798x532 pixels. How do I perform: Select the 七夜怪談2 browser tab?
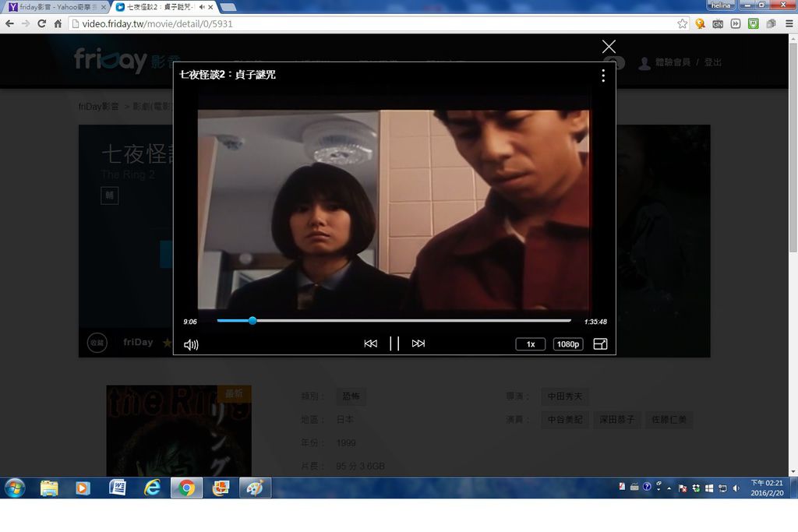click(x=162, y=7)
